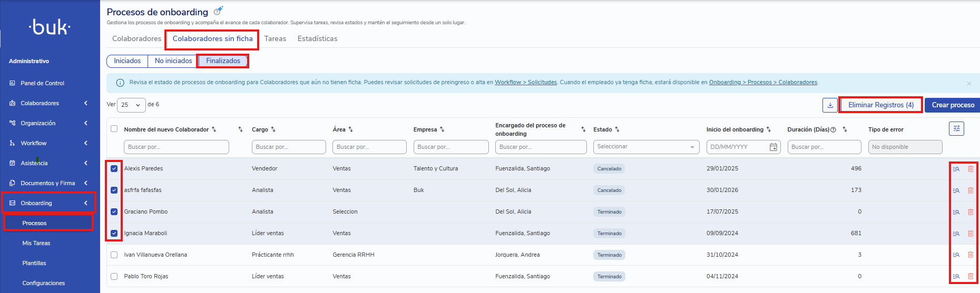
Task: Trash icon for Pablo Toro Rojas row
Action: tap(971, 277)
